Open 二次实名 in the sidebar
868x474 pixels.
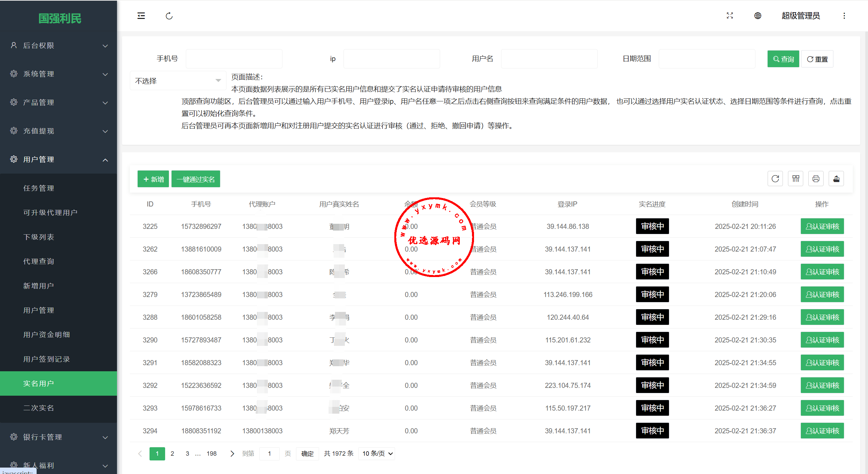(59, 408)
